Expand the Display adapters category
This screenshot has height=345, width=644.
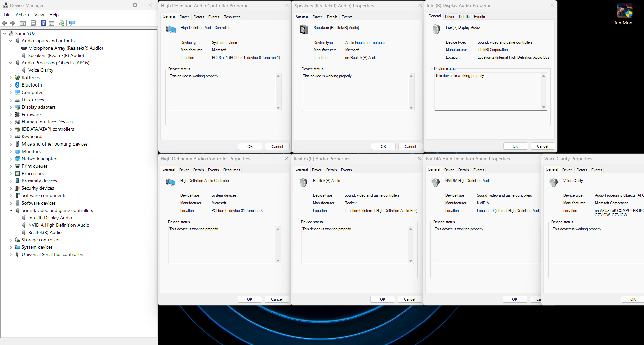pos(11,107)
